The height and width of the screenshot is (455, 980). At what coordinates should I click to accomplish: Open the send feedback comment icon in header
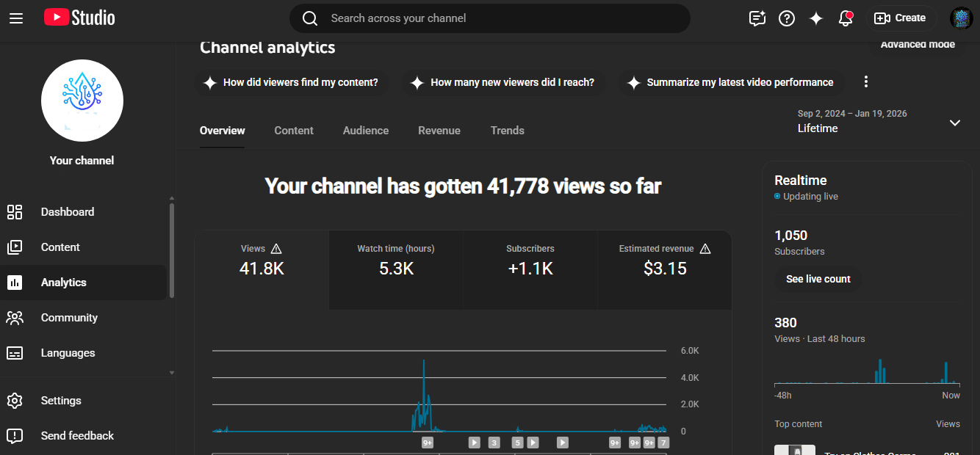757,18
